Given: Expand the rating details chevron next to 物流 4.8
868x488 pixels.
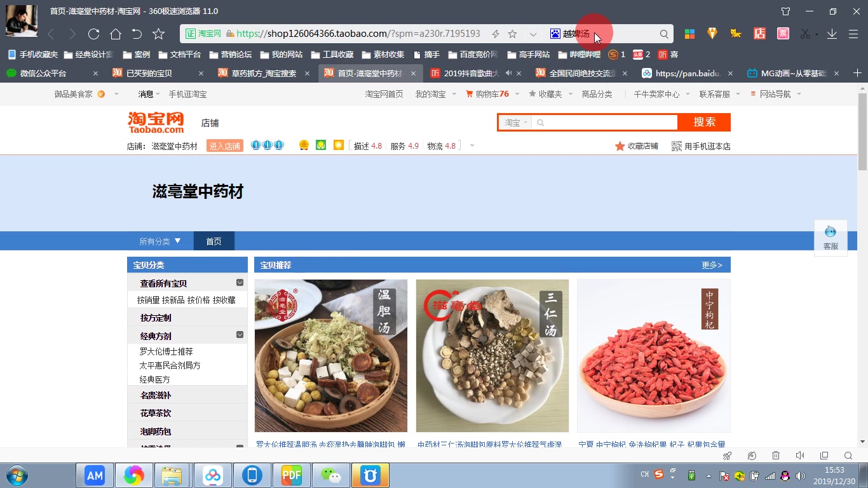Looking at the screenshot, I should (x=471, y=146).
